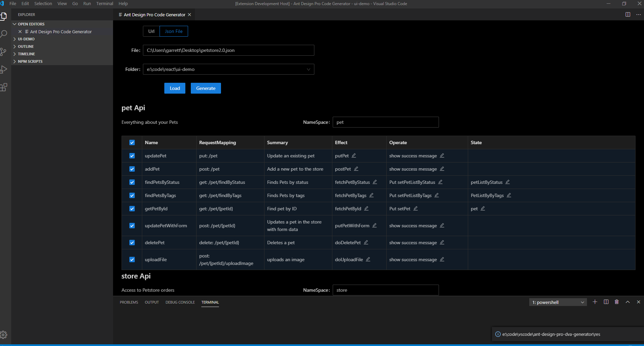Viewport: 644px width, 346px height.
Task: Open the Terminal menu
Action: click(x=105, y=4)
